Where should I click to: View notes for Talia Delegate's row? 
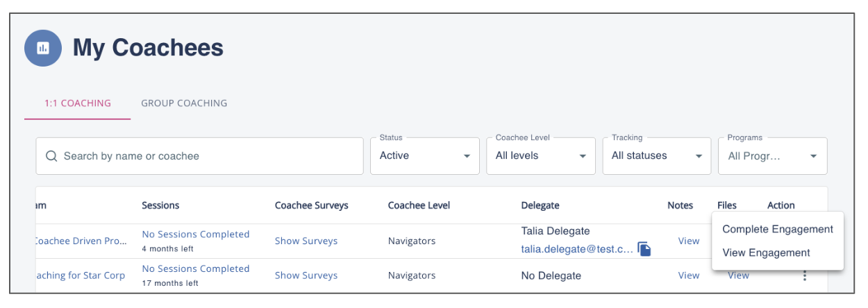(x=689, y=241)
